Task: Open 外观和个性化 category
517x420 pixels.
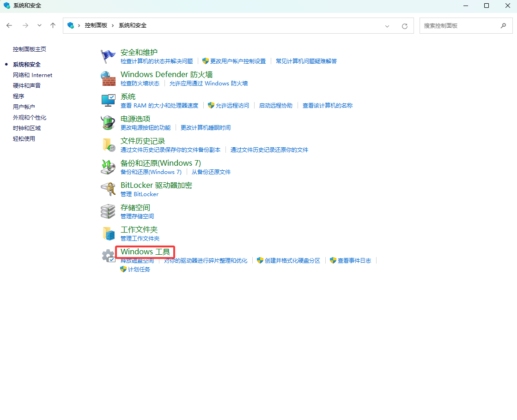Action: [30, 118]
